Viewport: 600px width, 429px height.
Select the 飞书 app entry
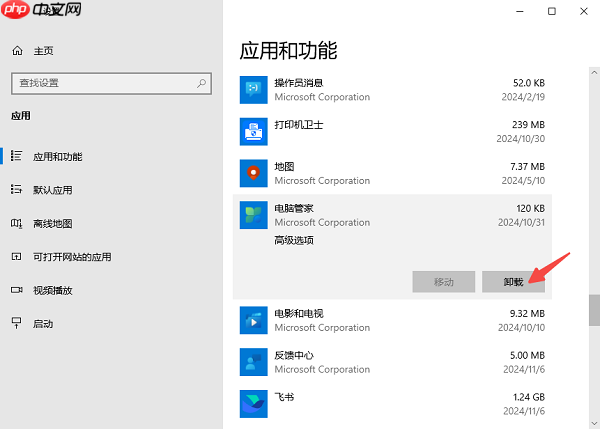click(392, 404)
